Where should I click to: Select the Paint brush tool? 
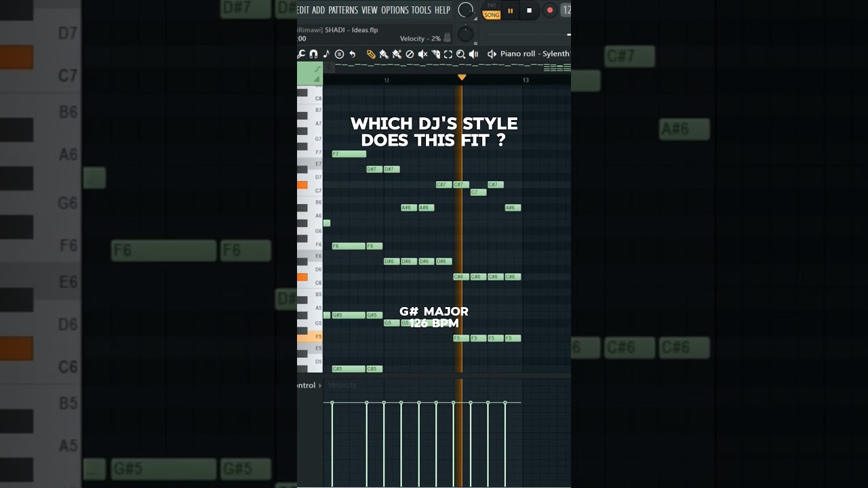tap(384, 54)
